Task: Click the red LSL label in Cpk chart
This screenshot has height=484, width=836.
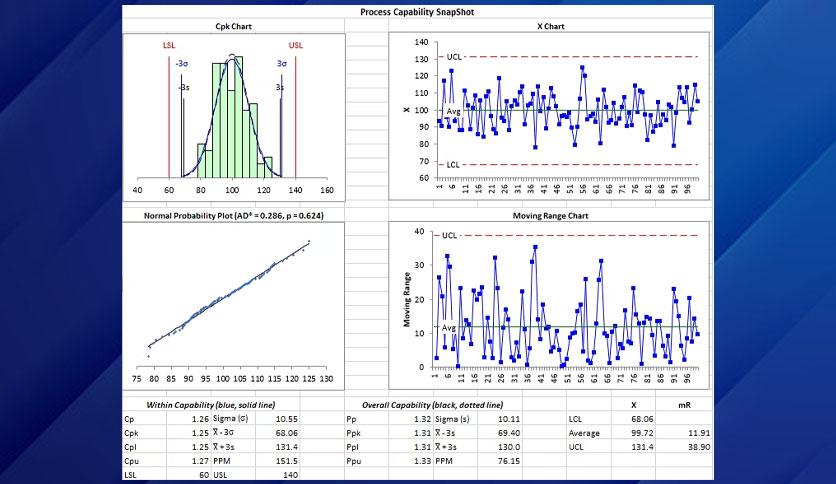Action: pyautogui.click(x=169, y=45)
